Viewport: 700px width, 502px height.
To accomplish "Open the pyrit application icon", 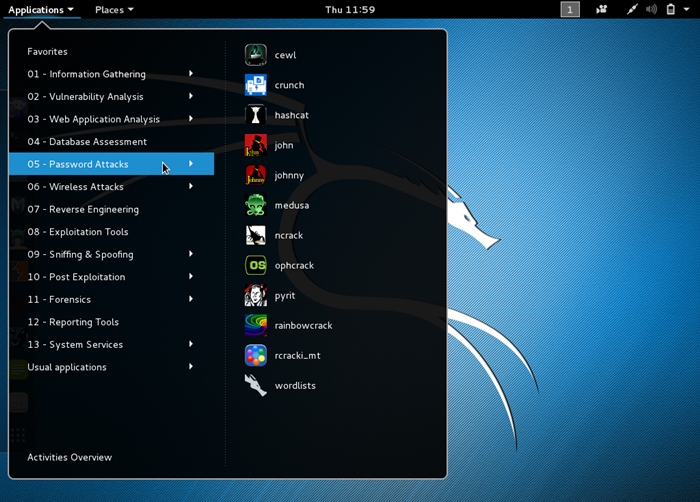I will 256,295.
